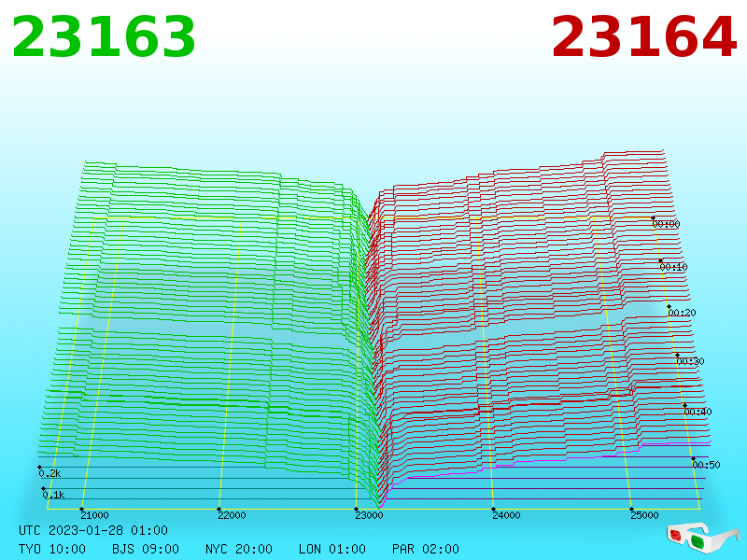Click the 00:30 time axis marker
The height and width of the screenshot is (560, 747).
point(690,361)
